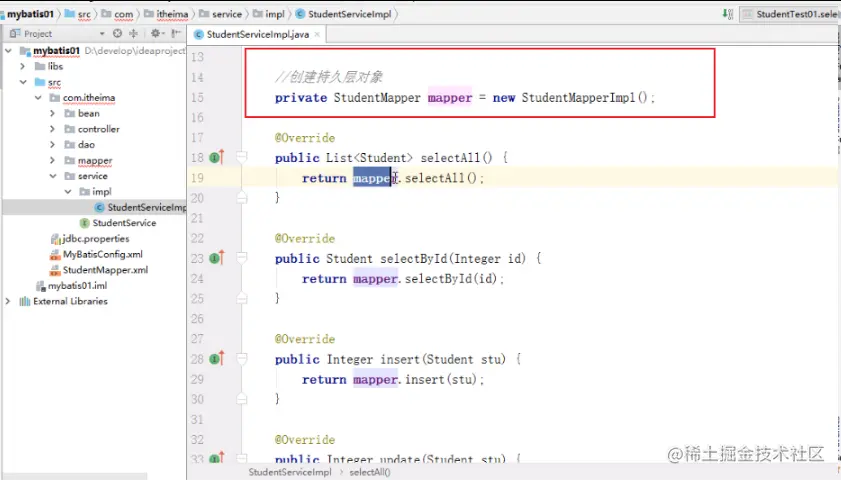This screenshot has width=841, height=480.
Task: Click StudentServiceImpl in the bottom breadcrumb
Action: tap(290, 472)
